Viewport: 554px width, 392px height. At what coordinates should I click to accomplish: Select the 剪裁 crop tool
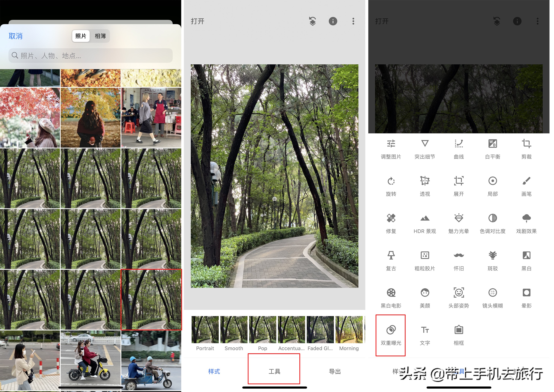[527, 149]
